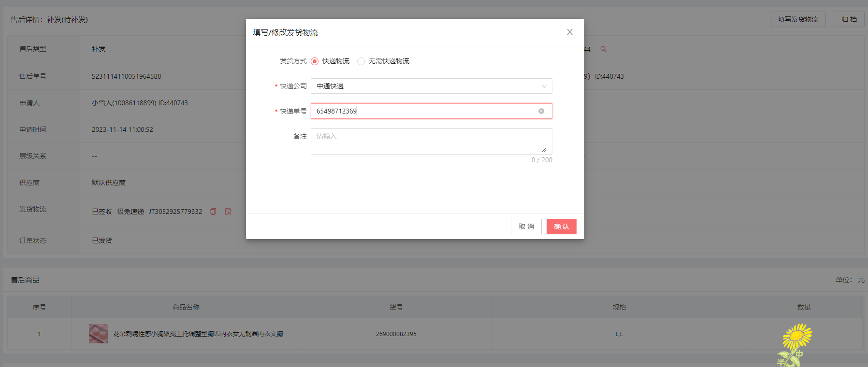The image size is (868, 367).
Task: Open the 快递公司 dropdown showing 中通快递
Action: 425,86
